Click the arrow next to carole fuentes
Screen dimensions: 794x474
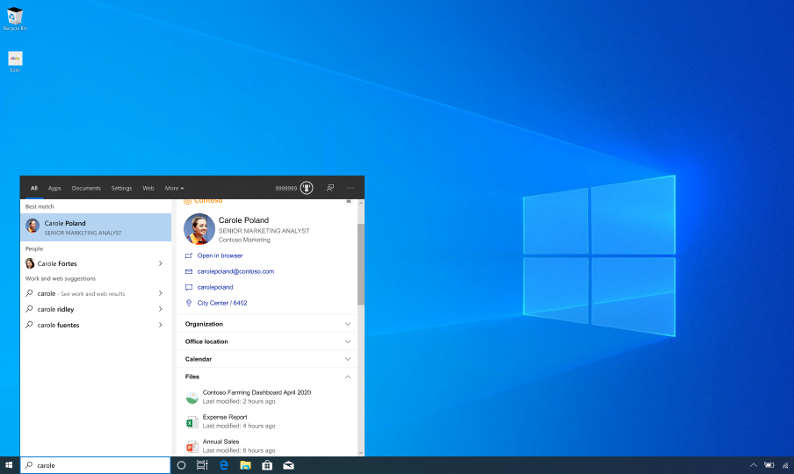tap(160, 325)
